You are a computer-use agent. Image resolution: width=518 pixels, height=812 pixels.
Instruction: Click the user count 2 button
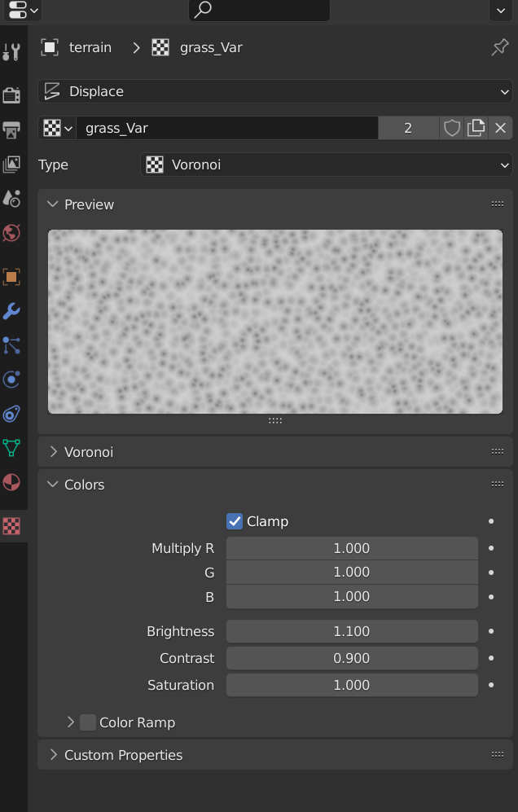(x=408, y=128)
